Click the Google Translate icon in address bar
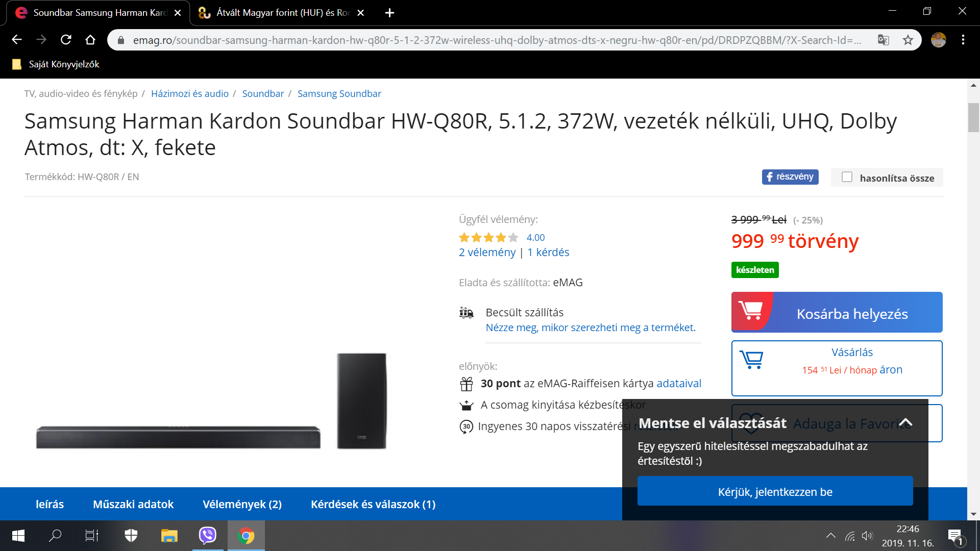The height and width of the screenshot is (551, 980). click(x=884, y=40)
